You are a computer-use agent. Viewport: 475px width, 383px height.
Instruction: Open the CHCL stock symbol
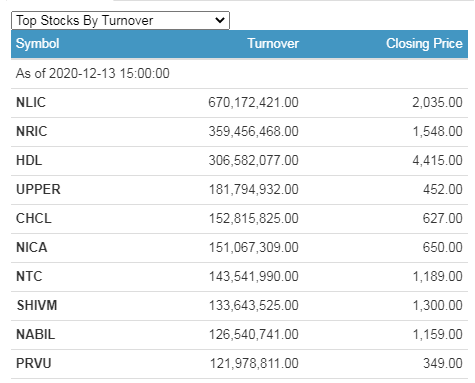[x=34, y=218]
